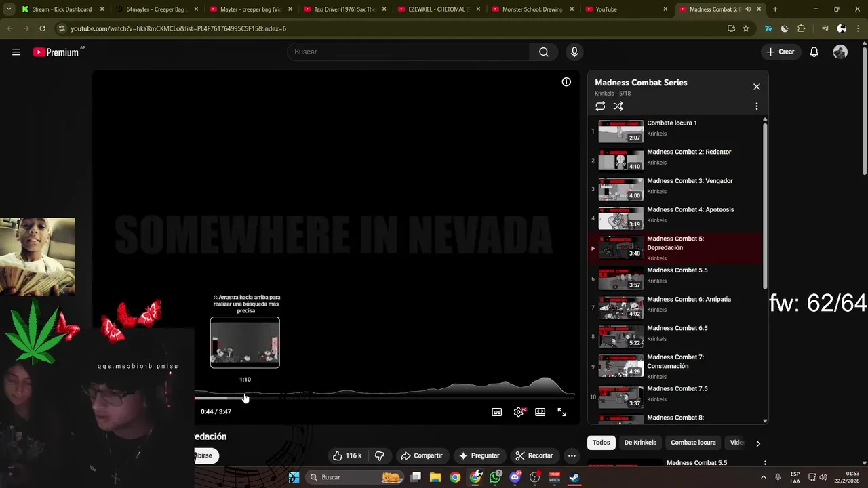Click the Preguntar button
868x488 pixels.
(x=479, y=455)
